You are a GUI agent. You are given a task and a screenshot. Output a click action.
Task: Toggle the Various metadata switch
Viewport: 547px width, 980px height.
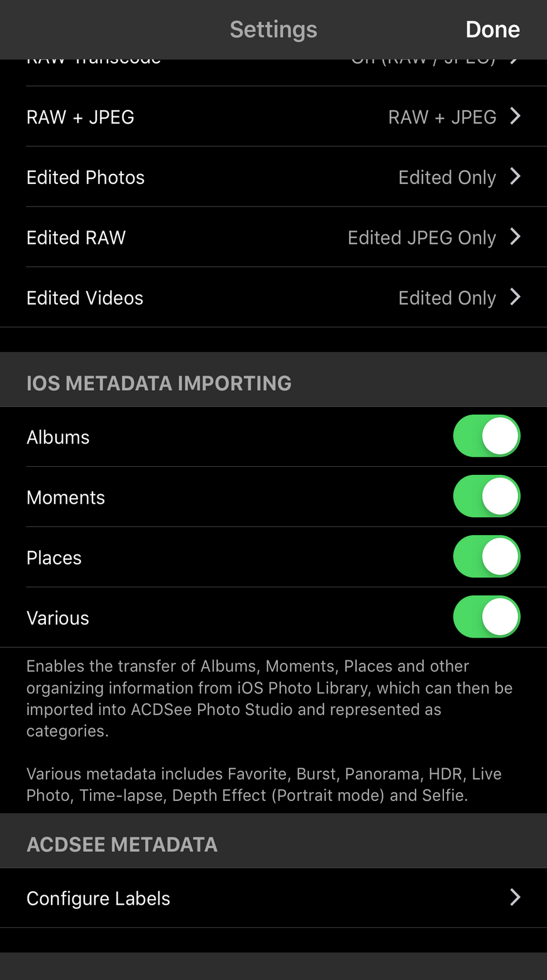486,617
